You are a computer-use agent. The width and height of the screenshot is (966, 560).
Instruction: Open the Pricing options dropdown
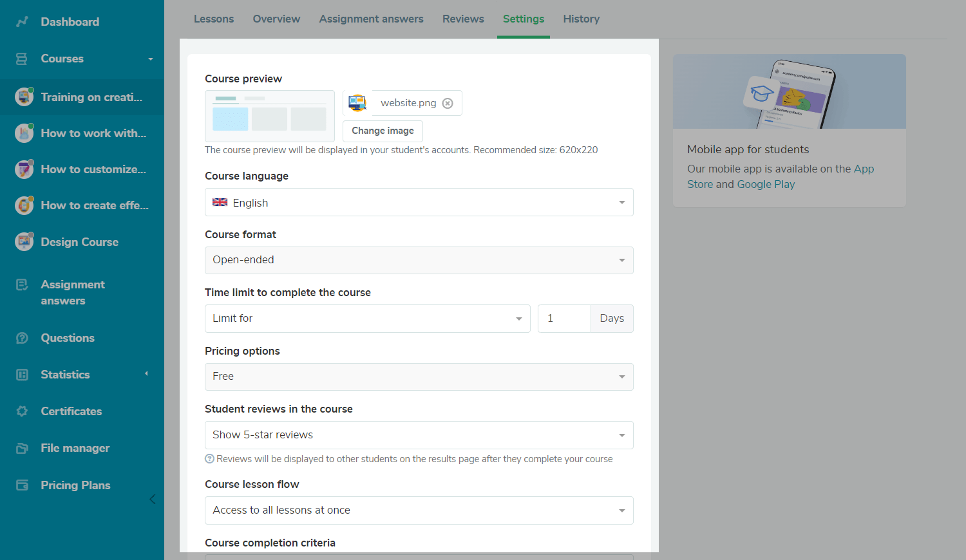[419, 377]
